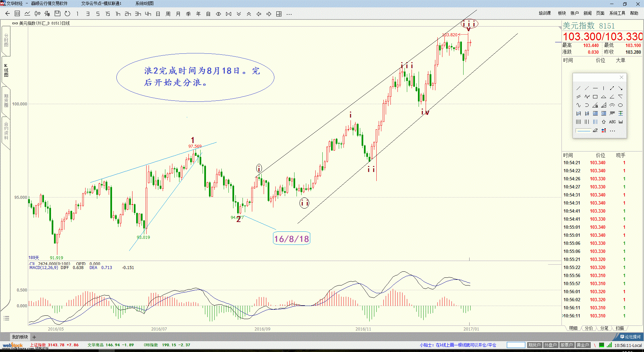Click the 论坛提问 forum link
Screen dimensions: 644x352
[x=630, y=337]
